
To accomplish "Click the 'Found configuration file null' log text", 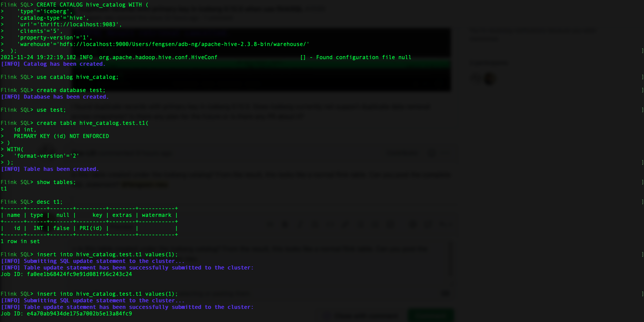I will (x=364, y=57).
